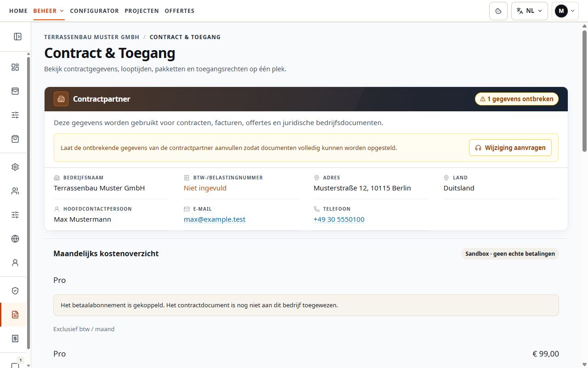Click the 'Exclusief btw / maand' note
Viewport: 588px width, 368px height.
pyautogui.click(x=84, y=329)
